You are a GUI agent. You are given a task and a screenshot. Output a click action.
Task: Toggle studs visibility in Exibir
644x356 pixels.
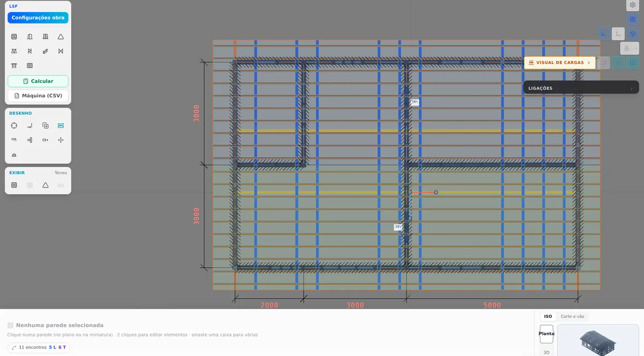30,185
